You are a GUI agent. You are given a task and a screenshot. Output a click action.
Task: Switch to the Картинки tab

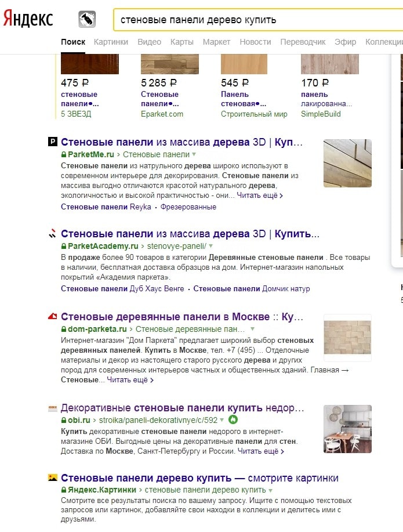pos(111,42)
